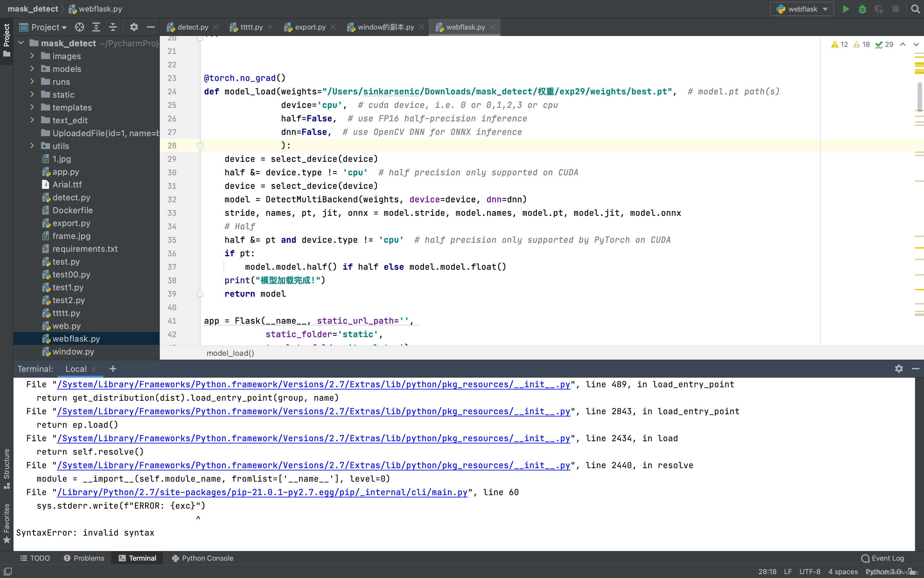The image size is (924, 578).
Task: Add a new terminal session
Action: [x=113, y=369]
